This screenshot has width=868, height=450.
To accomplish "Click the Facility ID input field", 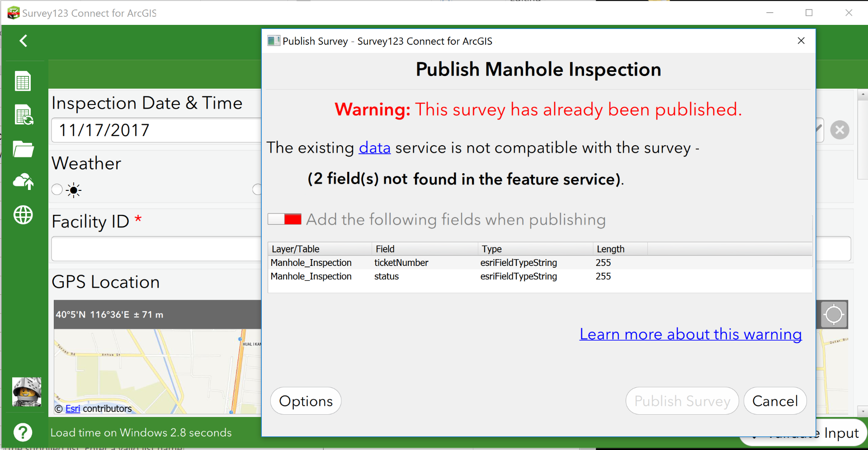I will [156, 249].
